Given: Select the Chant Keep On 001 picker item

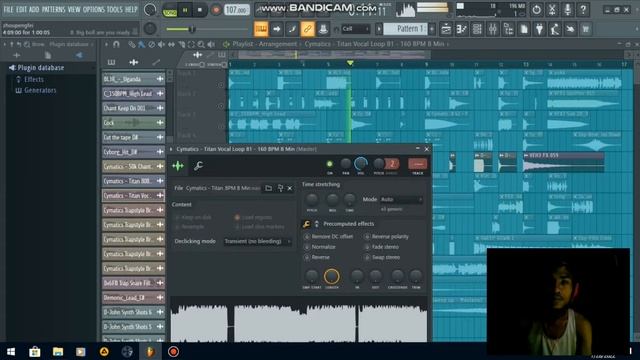Looking at the screenshot, I should click(133, 108).
